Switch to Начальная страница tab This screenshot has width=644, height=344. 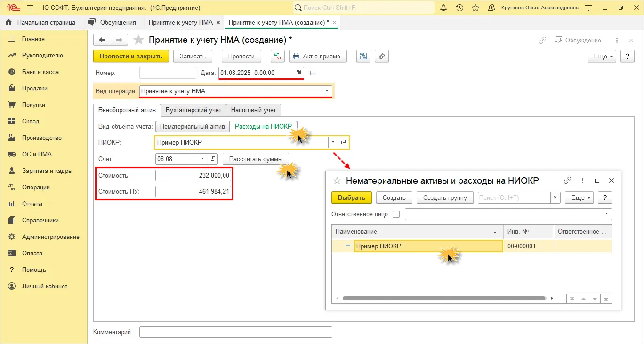coord(41,22)
